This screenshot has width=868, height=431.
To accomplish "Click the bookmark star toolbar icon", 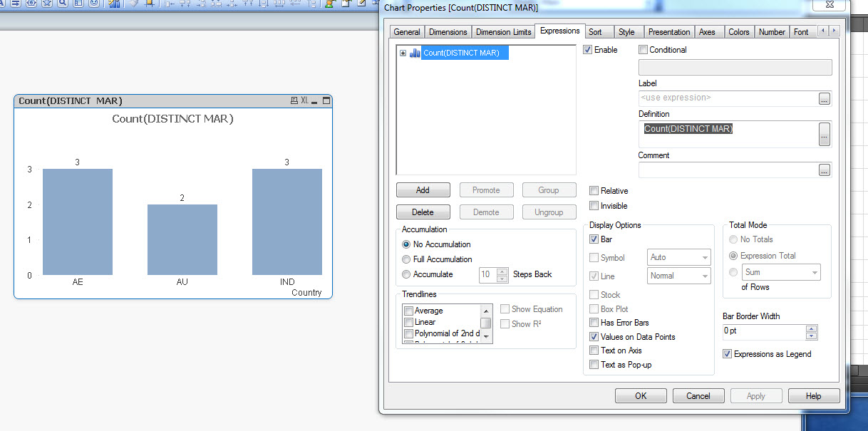I will 47,4.
